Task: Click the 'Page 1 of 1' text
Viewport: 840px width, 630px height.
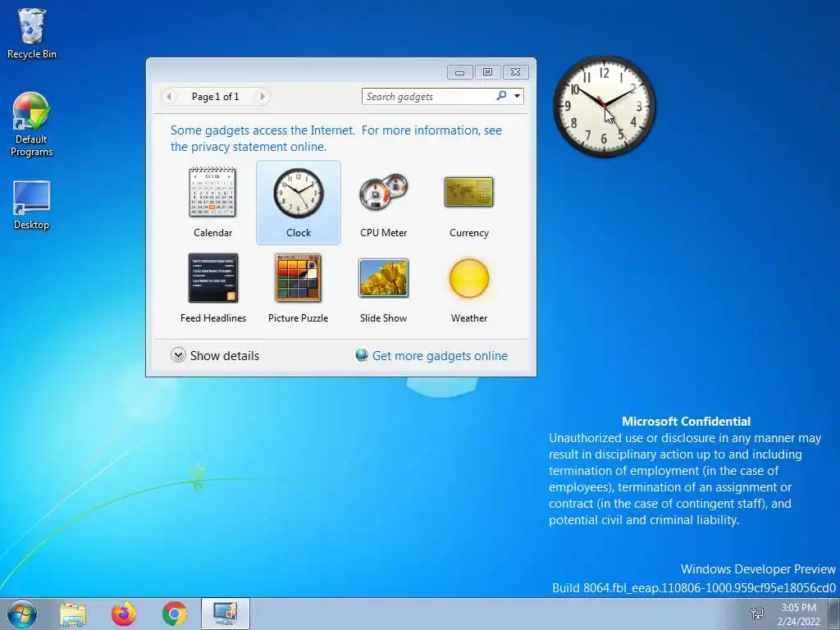Action: (216, 97)
